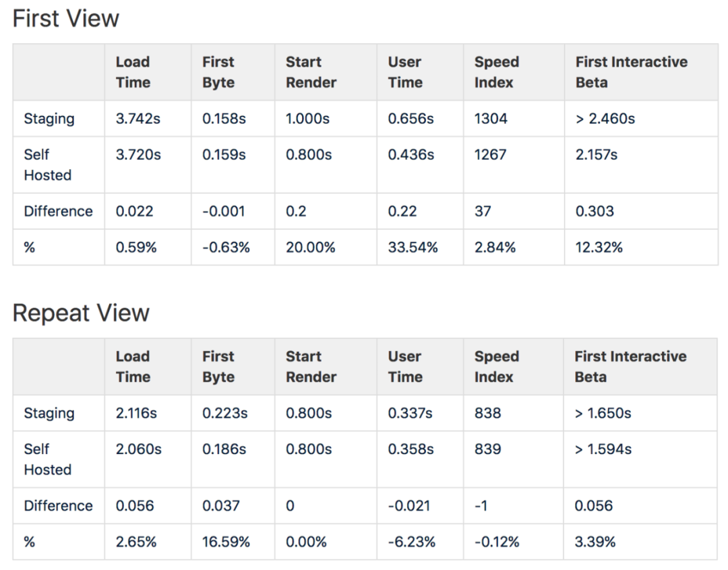The height and width of the screenshot is (570, 728).
Task: Select the 2.116s Repeat View load time
Action: [x=136, y=414]
